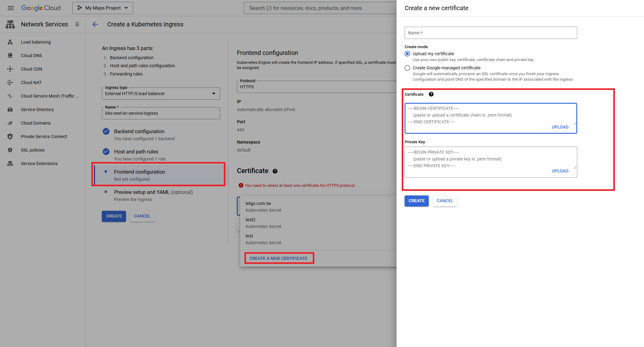Open the Frontend configuration step

point(140,172)
